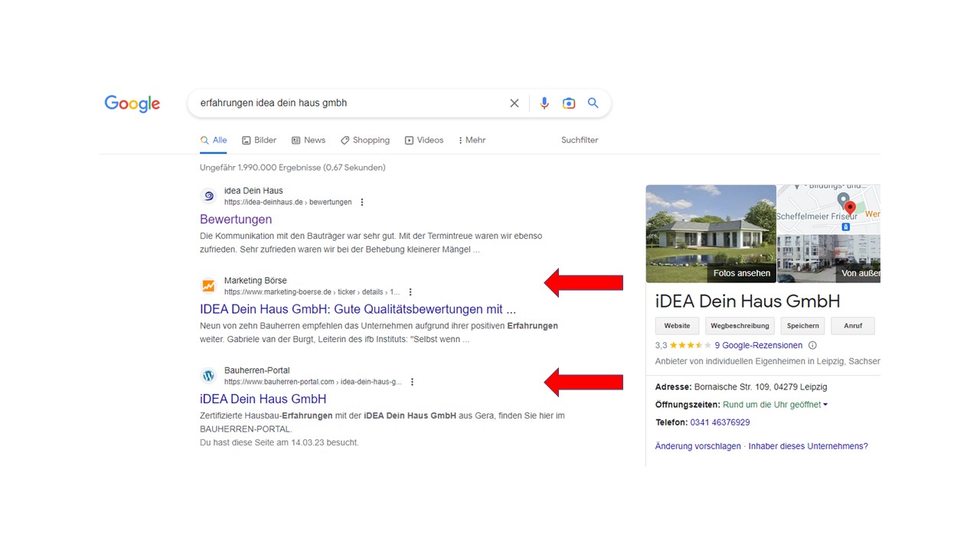Open image search via the camera icon
This screenshot has width=980, height=551.
pos(569,103)
